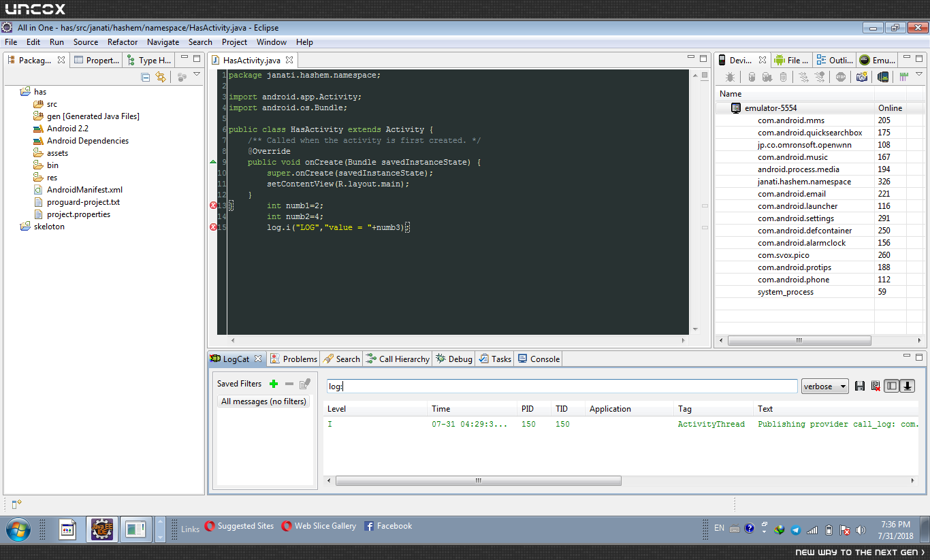
Task: Collapse all in Package Explorer
Action: [x=146, y=77]
